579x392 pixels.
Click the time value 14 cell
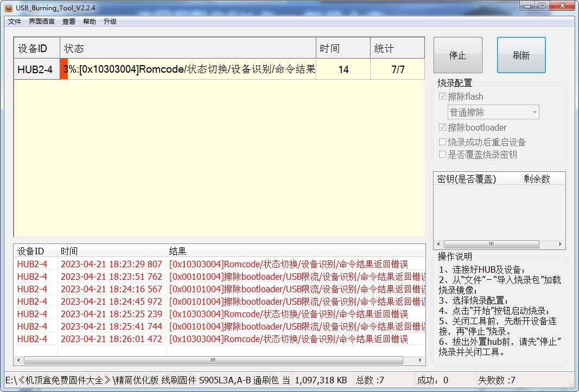(343, 69)
